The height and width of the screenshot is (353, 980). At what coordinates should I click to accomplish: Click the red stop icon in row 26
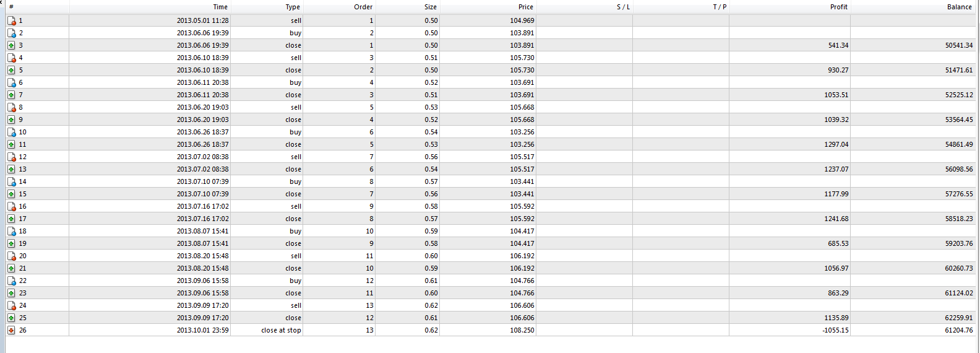11,330
